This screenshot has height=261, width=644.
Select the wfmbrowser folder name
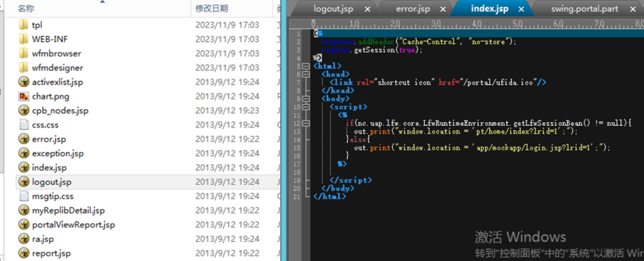click(57, 54)
